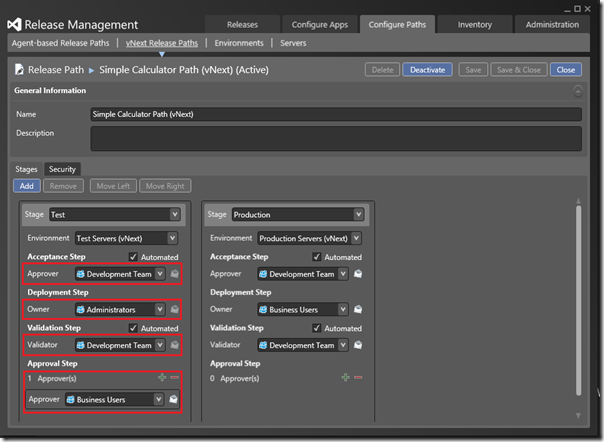Open Test Validator Development Team dropdown
Image resolution: width=604 pixels, height=442 pixels.
160,345
